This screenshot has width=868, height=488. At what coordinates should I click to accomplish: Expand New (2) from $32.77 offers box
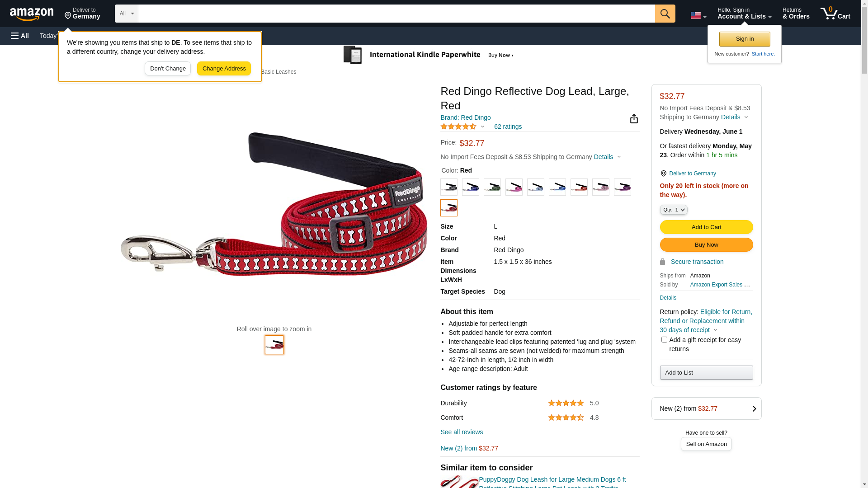pos(706,408)
